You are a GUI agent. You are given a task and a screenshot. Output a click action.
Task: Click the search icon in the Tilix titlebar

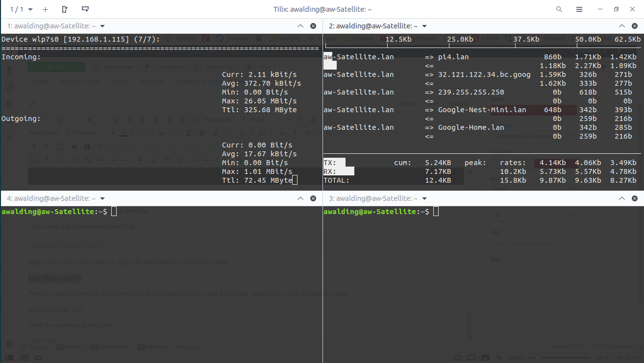click(559, 9)
